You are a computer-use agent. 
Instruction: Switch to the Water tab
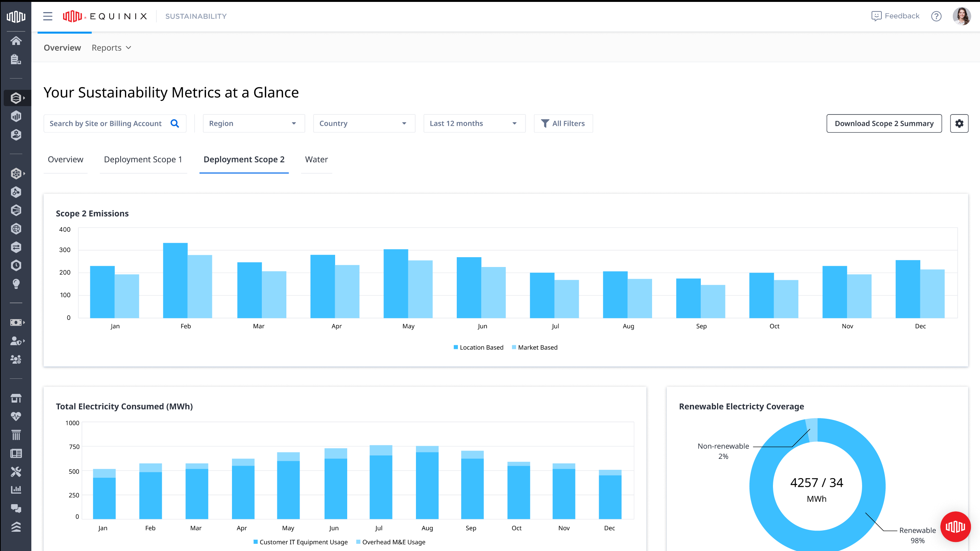[x=317, y=159]
